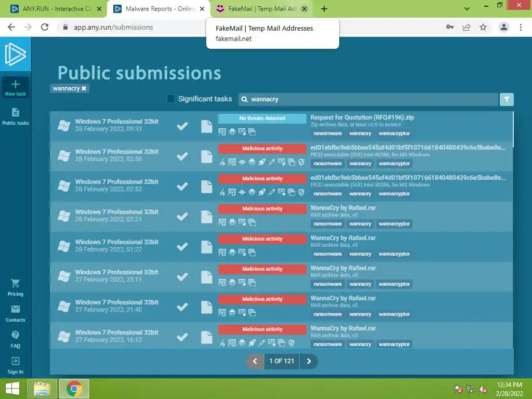Go to next page of submissions

click(309, 362)
